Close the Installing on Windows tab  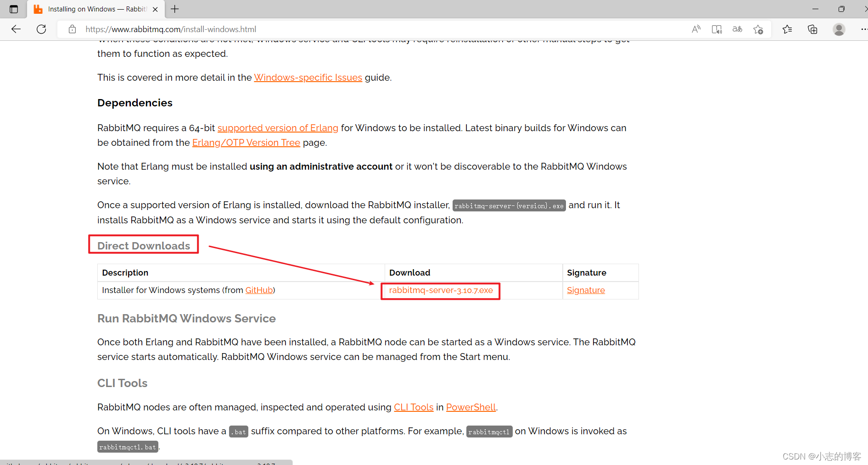(155, 9)
